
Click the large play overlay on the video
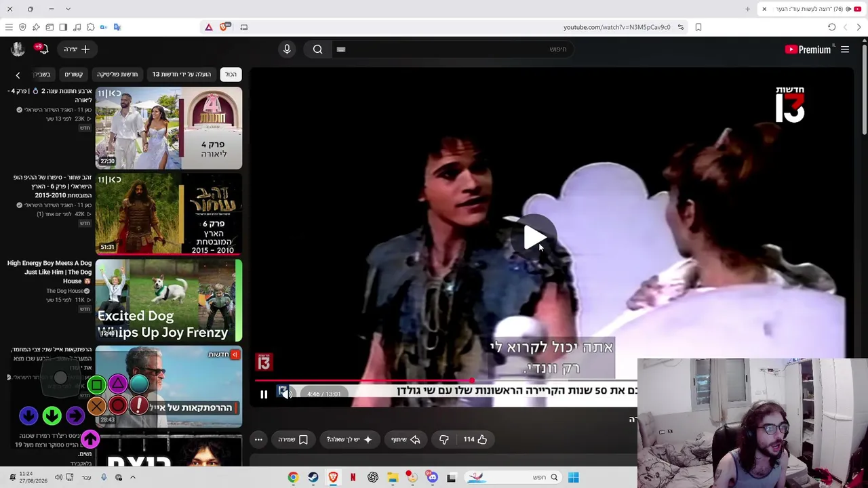(x=534, y=237)
